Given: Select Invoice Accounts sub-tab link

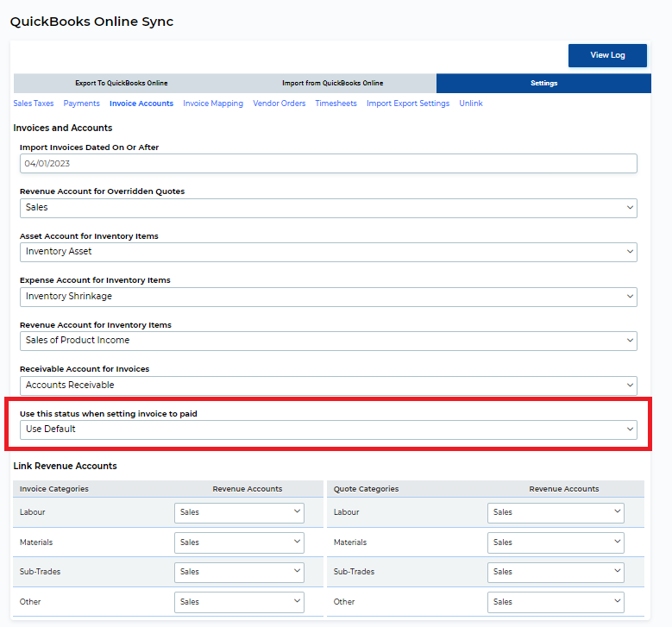Looking at the screenshot, I should tap(141, 103).
